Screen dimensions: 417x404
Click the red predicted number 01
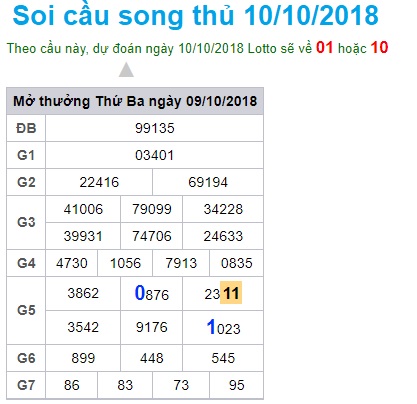point(324,48)
